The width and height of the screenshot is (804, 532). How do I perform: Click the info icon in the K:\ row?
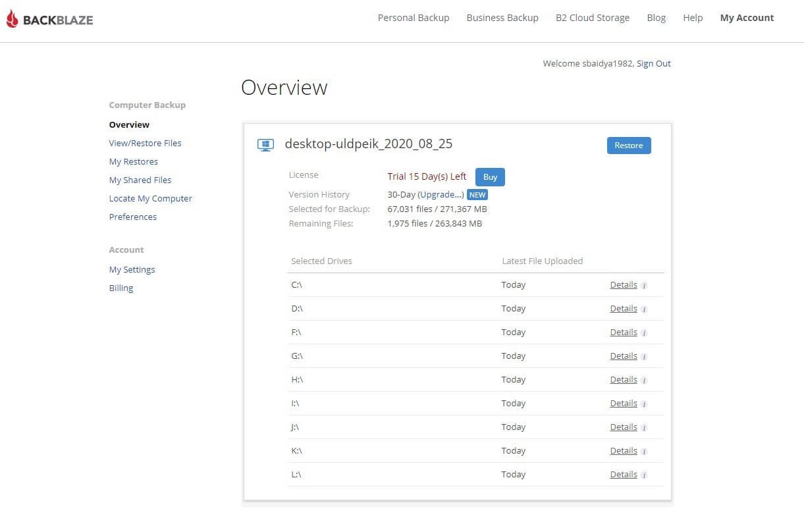coord(645,452)
